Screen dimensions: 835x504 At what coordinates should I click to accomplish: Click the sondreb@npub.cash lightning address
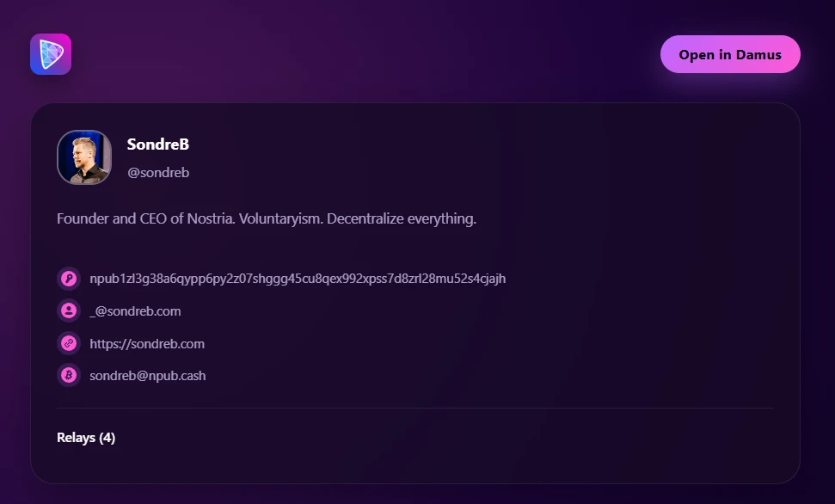pyautogui.click(x=147, y=376)
